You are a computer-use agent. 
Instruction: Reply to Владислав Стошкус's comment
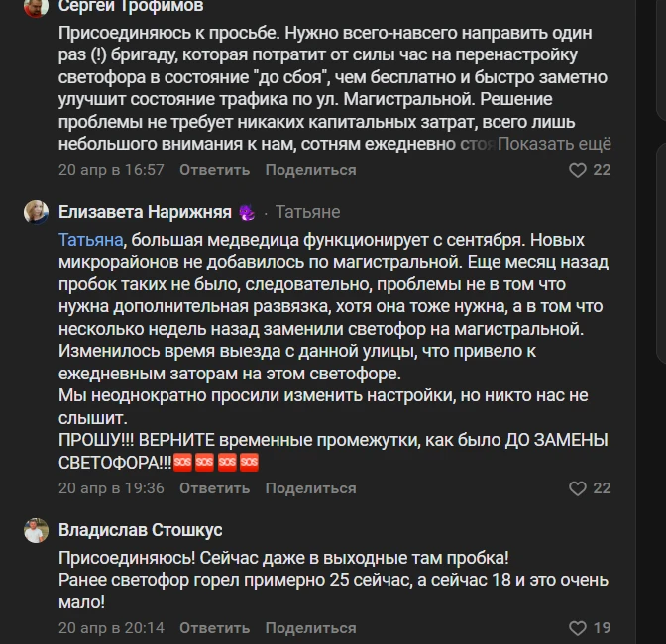[x=215, y=628]
